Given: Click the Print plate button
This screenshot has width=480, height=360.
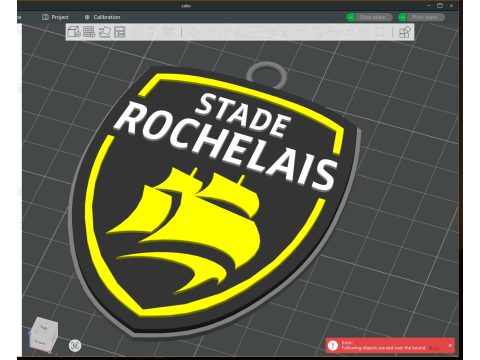Looking at the screenshot, I should pos(425,17).
